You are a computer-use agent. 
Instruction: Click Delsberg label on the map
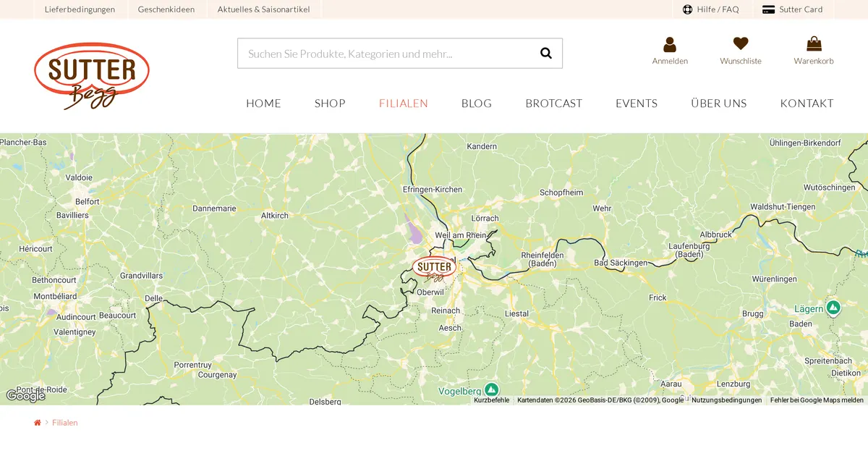tap(325, 402)
